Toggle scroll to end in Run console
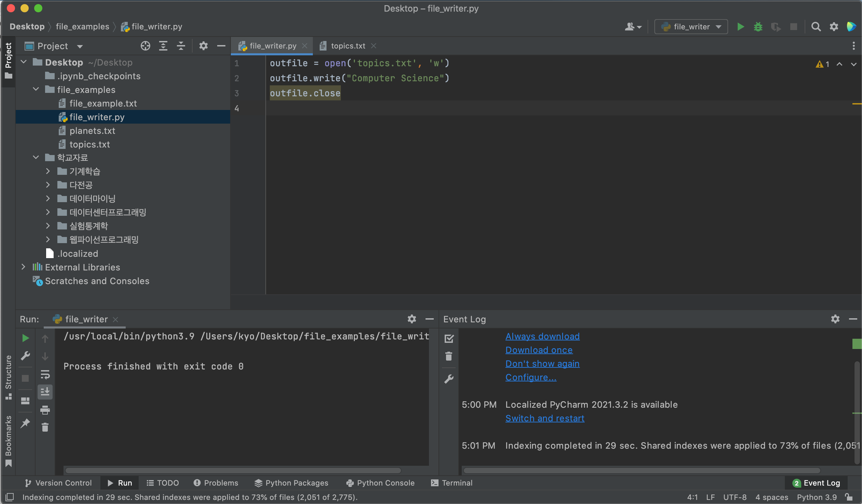Image resolution: width=862 pixels, height=504 pixels. (x=45, y=392)
